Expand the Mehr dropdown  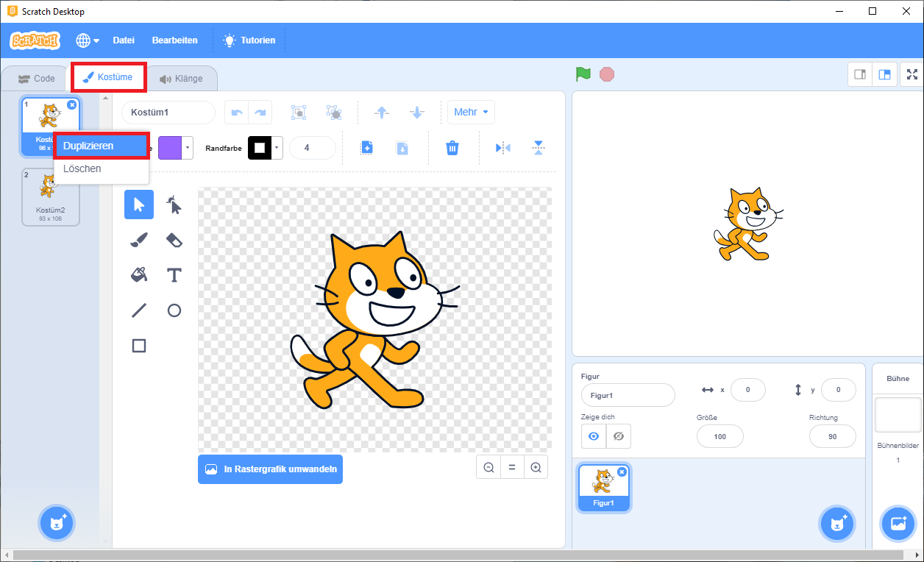tap(471, 113)
